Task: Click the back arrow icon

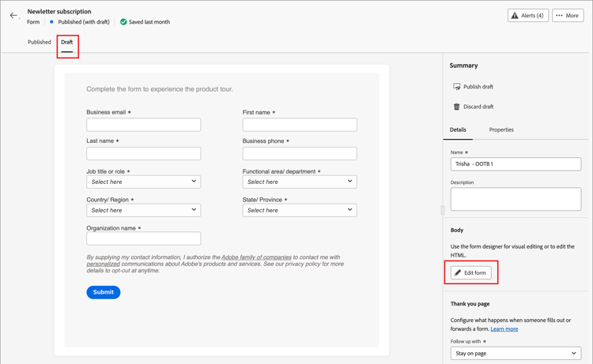Action: 13,16
